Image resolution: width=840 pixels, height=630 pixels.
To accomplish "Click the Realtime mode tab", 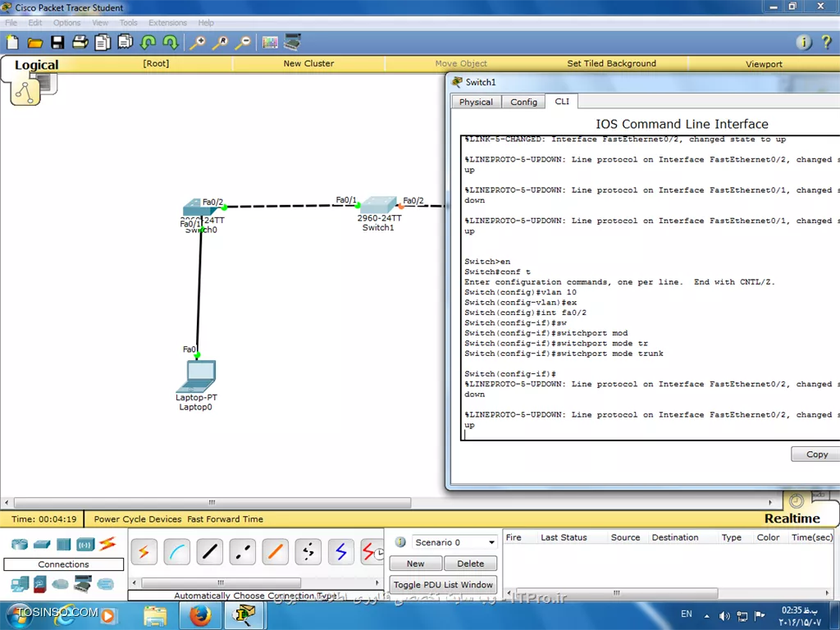I will (x=792, y=518).
